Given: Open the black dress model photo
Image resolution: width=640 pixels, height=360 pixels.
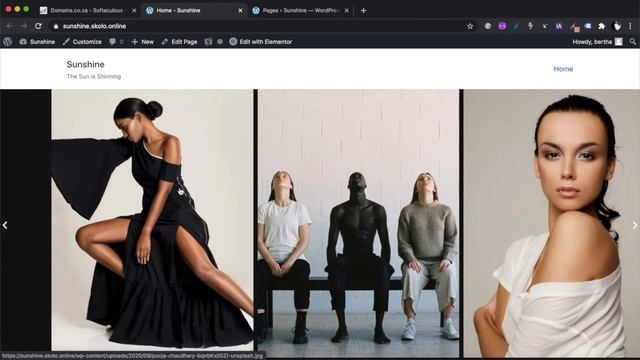Looking at the screenshot, I should point(152,220).
